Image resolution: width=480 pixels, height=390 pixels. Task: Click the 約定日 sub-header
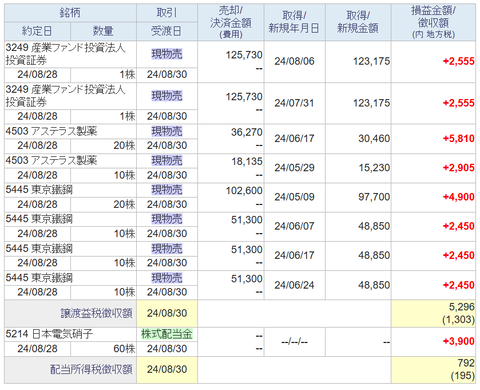(x=37, y=31)
